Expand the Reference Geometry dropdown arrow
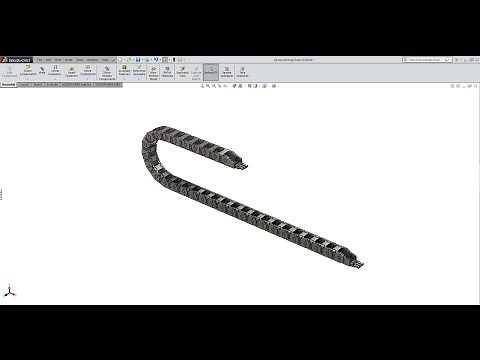The height and width of the screenshot is (360, 480). pos(139,79)
